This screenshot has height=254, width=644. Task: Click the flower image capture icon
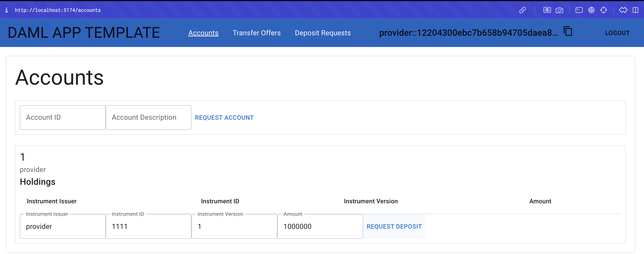coord(547,10)
